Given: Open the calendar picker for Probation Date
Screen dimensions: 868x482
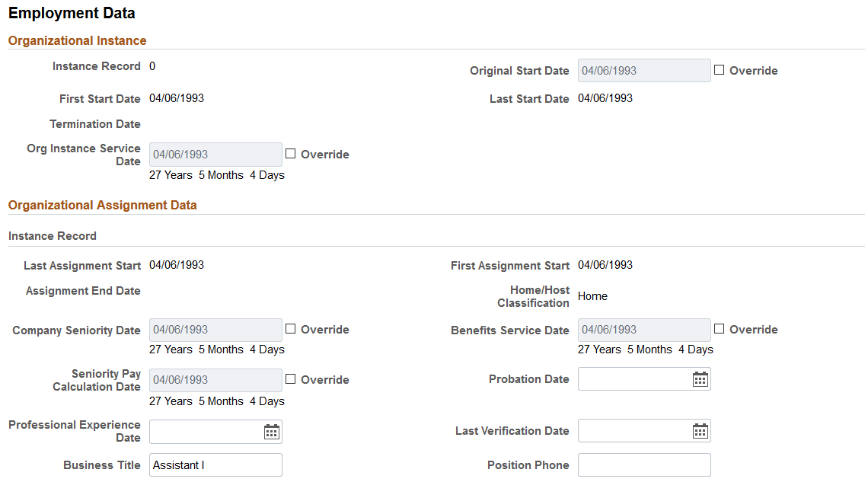Looking at the screenshot, I should [x=700, y=378].
